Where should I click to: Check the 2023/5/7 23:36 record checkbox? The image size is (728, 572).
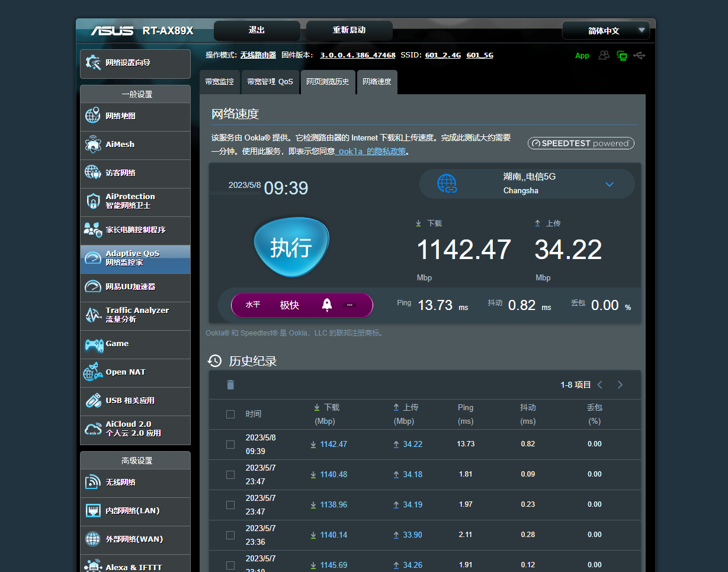[x=230, y=535]
